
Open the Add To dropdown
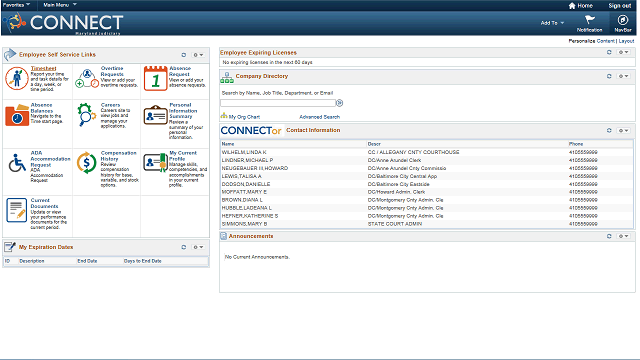552,23
